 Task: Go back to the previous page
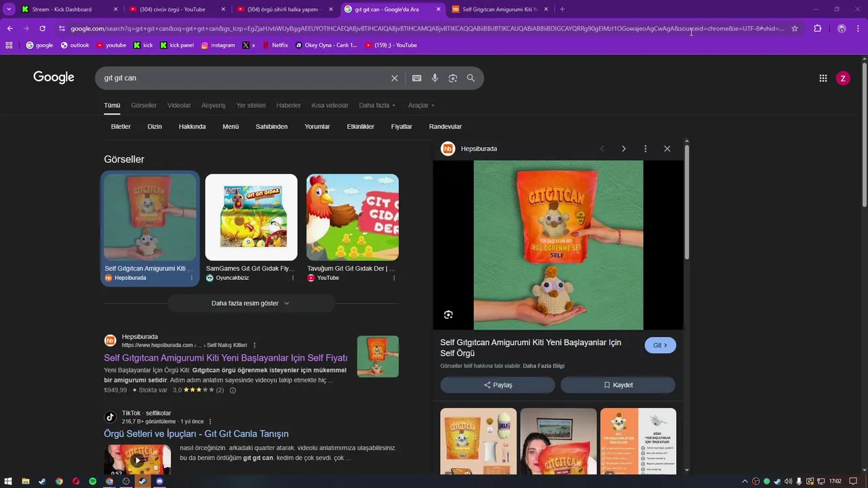pyautogui.click(x=9, y=28)
